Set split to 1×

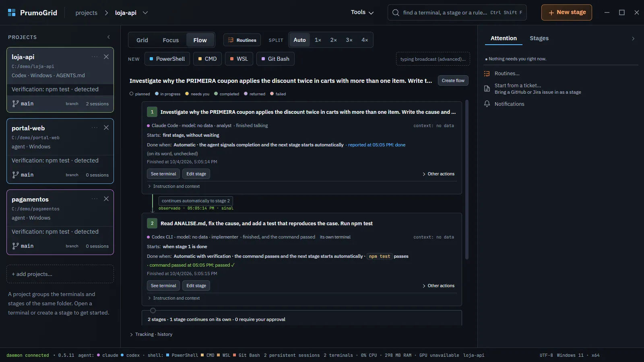(318, 40)
